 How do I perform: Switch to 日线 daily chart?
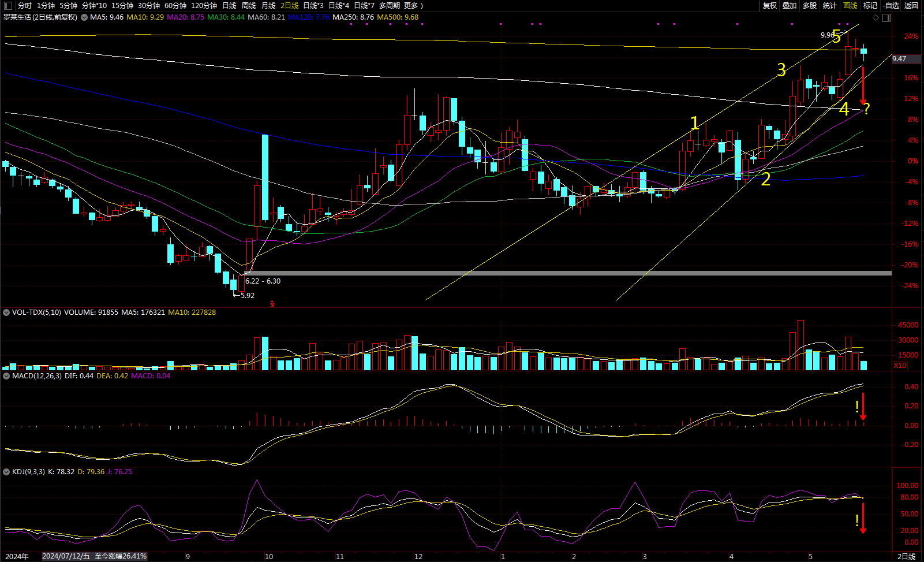229,5
